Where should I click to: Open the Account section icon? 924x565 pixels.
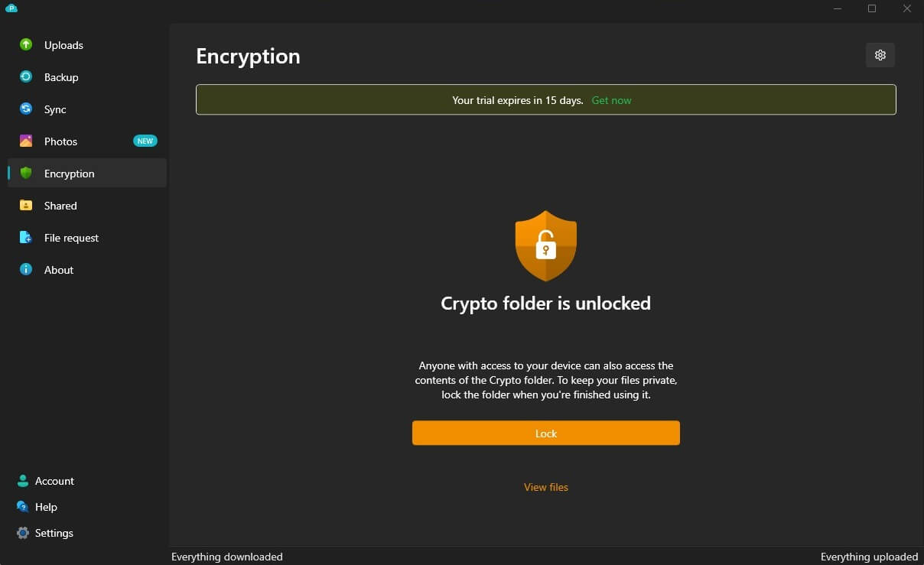[x=22, y=481]
